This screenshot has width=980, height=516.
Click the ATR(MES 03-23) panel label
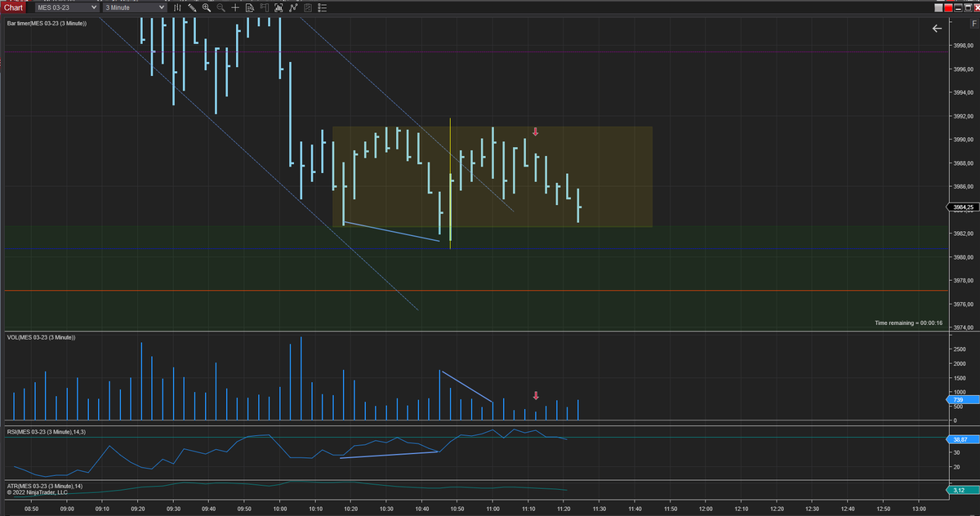click(x=45, y=486)
